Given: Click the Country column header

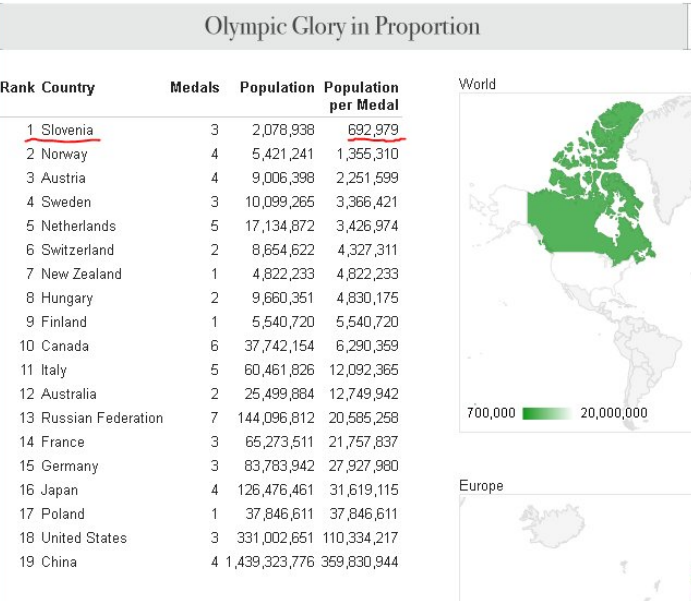Looking at the screenshot, I should [68, 88].
